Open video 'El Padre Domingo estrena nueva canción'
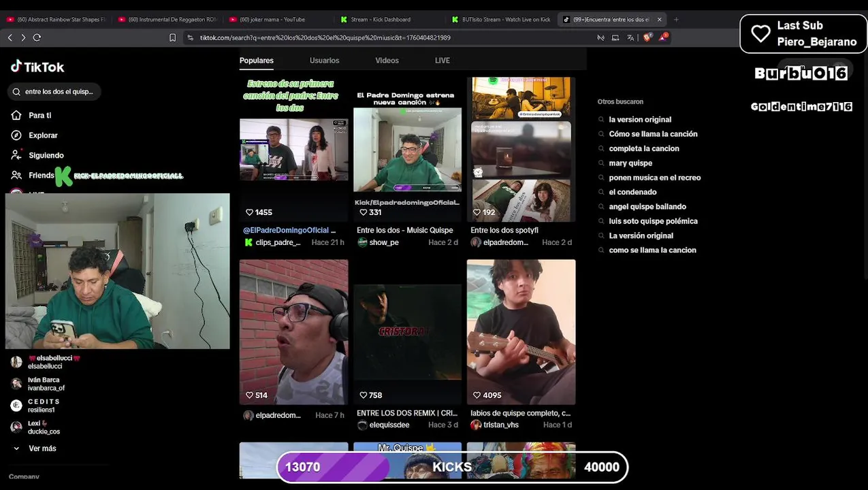 tap(407, 149)
